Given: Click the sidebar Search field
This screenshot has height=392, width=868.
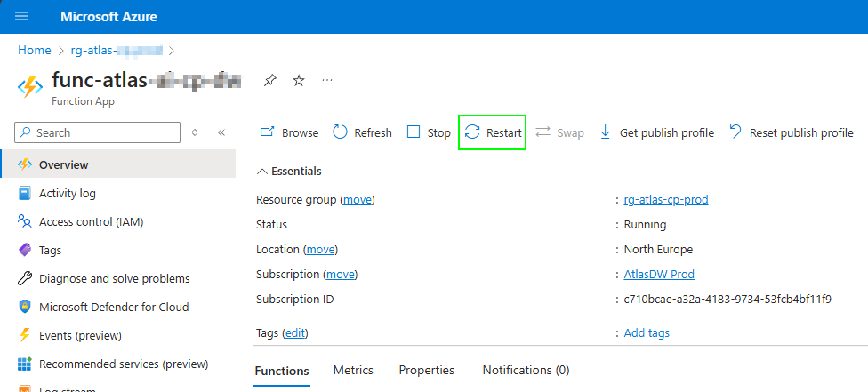Looking at the screenshot, I should coord(98,132).
